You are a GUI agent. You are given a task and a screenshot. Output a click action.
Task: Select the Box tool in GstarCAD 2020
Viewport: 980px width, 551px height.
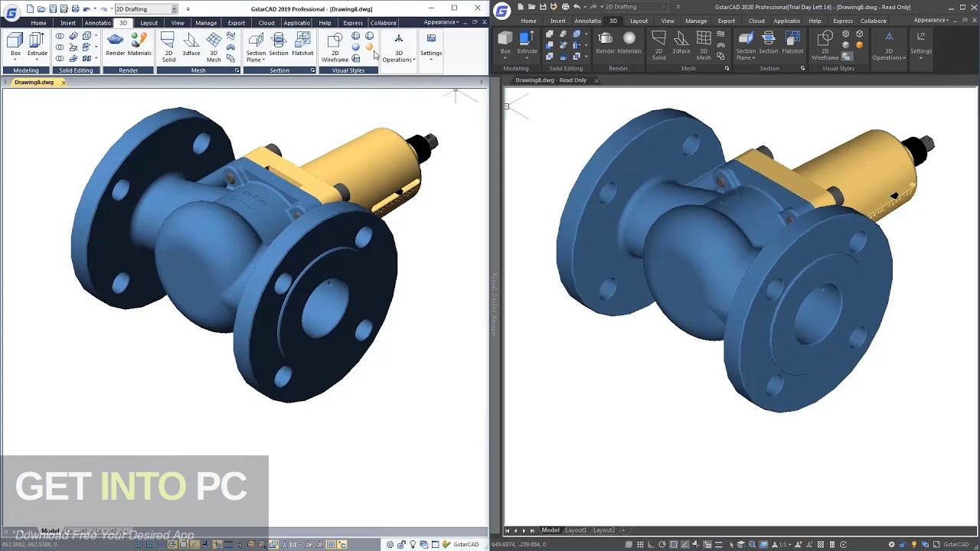point(505,44)
